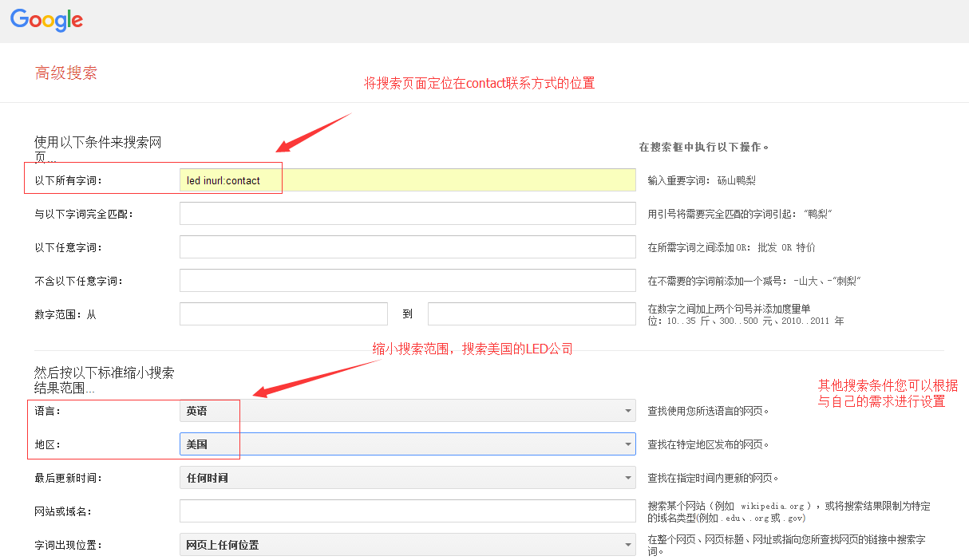The height and width of the screenshot is (560, 969).
Task: Click the '以下所有字词:' label
Action: click(x=69, y=180)
